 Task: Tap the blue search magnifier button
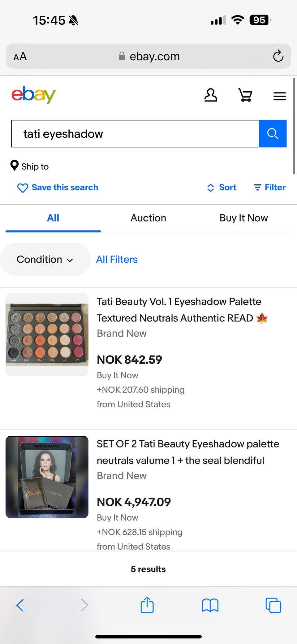click(x=273, y=134)
